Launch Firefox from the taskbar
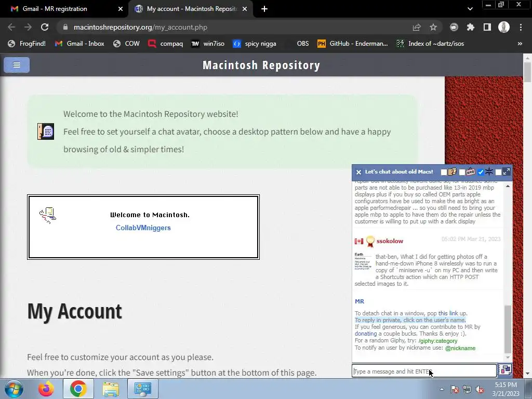This screenshot has height=399, width=532. click(x=46, y=389)
